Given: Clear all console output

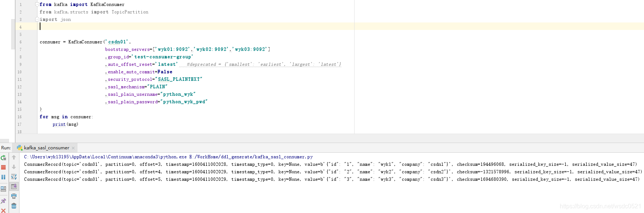Looking at the screenshot, I should coord(14,206).
